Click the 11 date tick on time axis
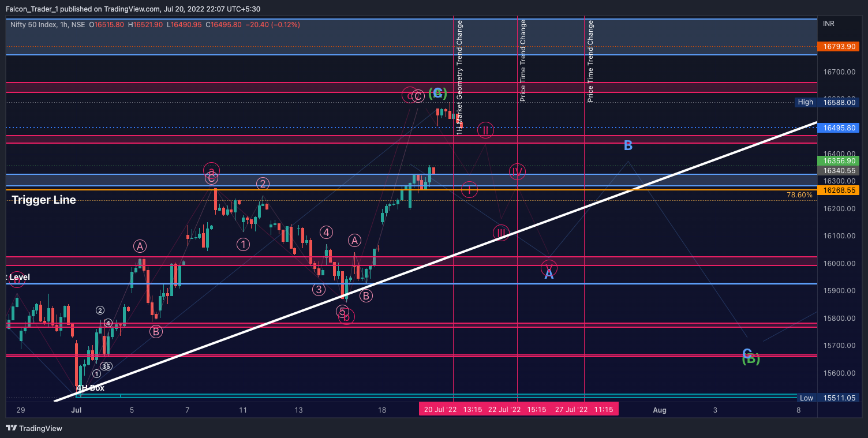Screen dimensions: 868x438 243,410
